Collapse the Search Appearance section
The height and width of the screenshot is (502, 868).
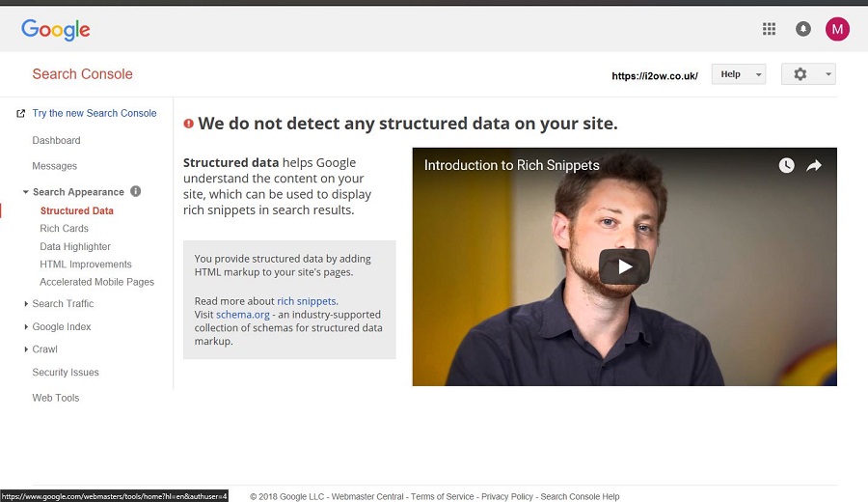[25, 192]
